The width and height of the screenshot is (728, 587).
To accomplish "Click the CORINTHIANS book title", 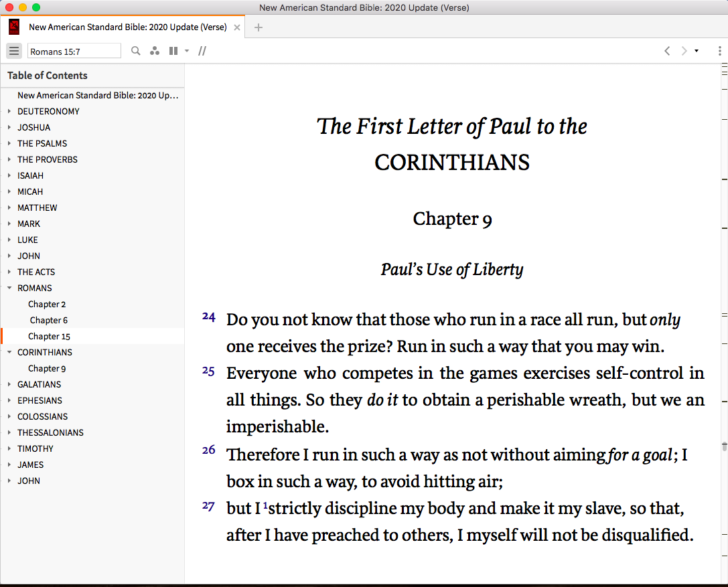I will [x=452, y=163].
